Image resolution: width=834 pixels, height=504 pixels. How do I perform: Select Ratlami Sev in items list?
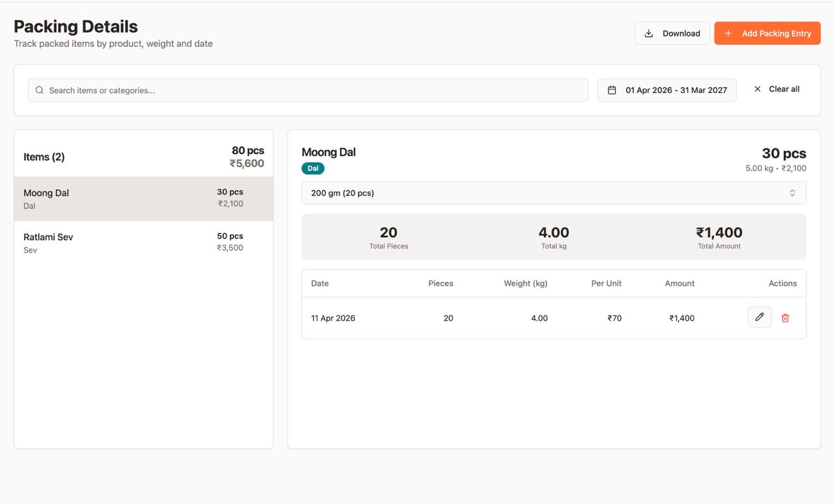pyautogui.click(x=143, y=243)
